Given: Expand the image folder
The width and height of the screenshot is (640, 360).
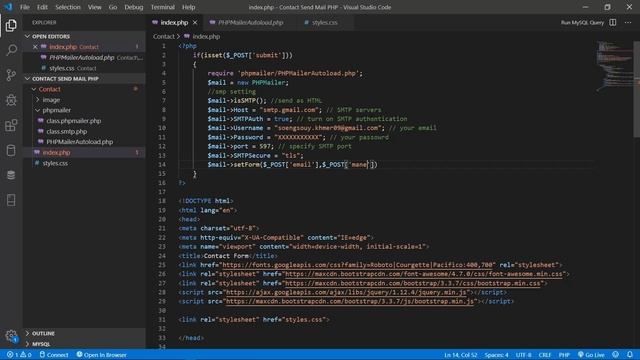Looking at the screenshot, I should [51, 100].
